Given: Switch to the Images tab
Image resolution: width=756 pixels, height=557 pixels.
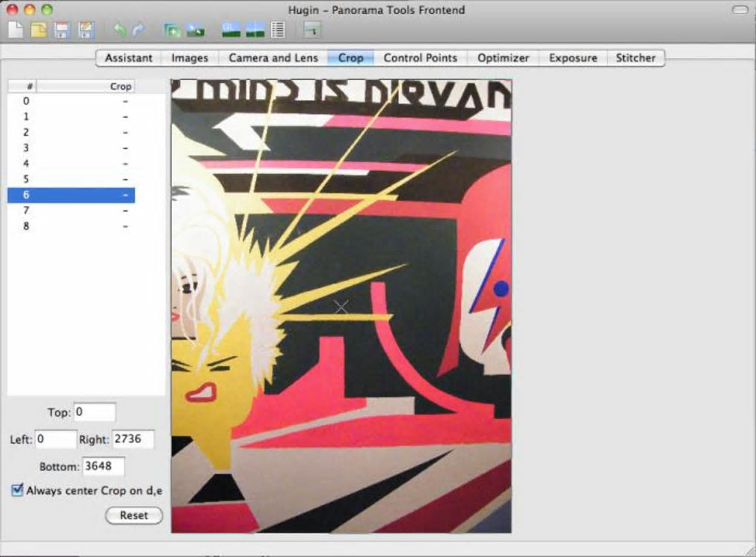Looking at the screenshot, I should click(190, 58).
